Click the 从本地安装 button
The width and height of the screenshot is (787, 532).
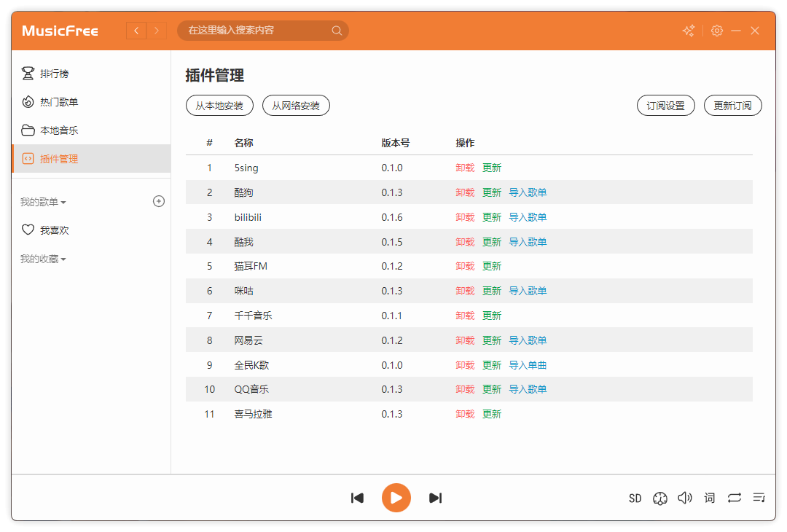click(219, 106)
